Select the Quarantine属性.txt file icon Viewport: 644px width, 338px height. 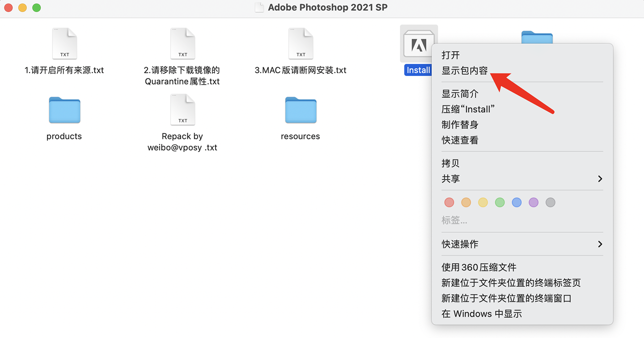[182, 44]
